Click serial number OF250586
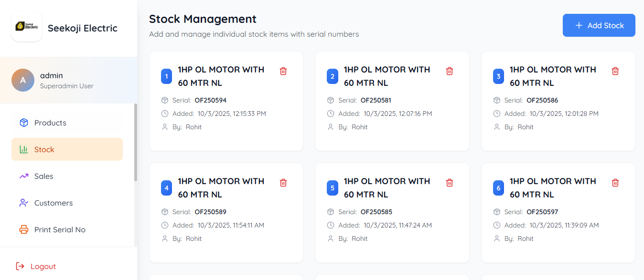644x280 pixels. (542, 100)
